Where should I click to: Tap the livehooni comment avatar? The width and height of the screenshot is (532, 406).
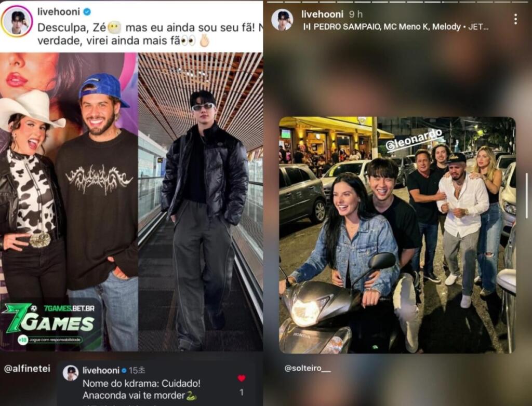tap(71, 373)
